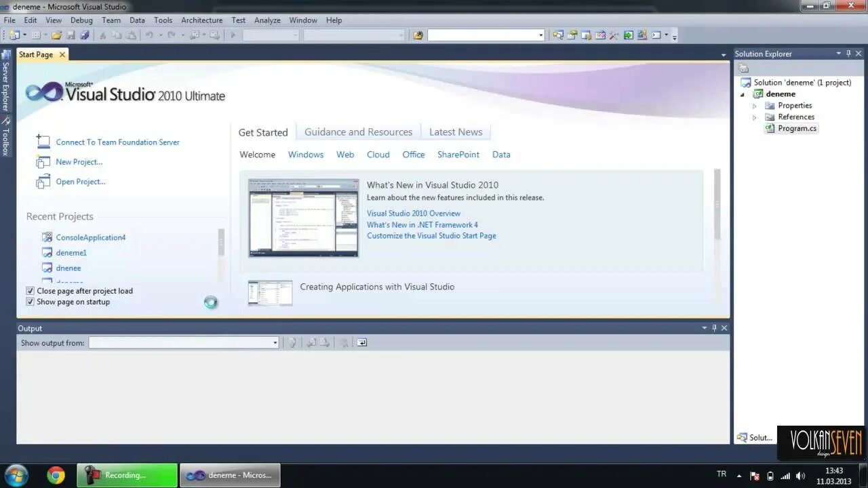Select Program.cs in Solution Explorer
This screenshot has width=868, height=488.
797,128
